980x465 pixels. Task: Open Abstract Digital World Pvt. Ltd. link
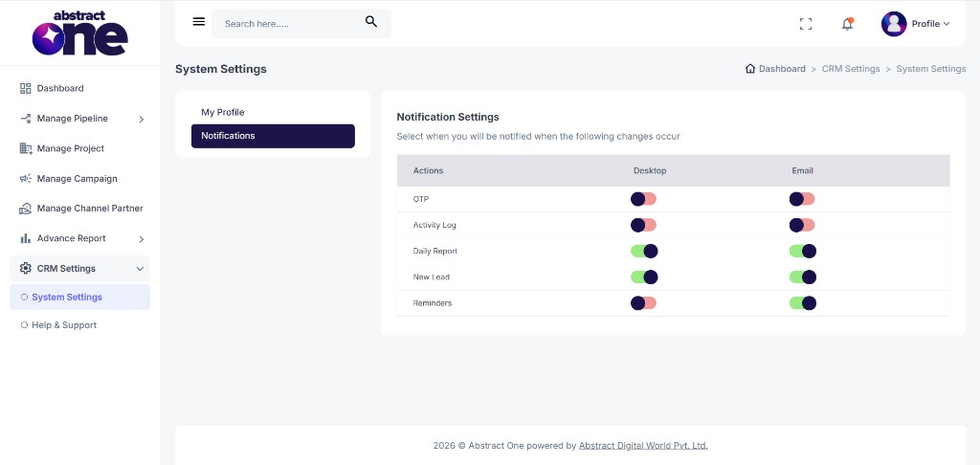[643, 446]
